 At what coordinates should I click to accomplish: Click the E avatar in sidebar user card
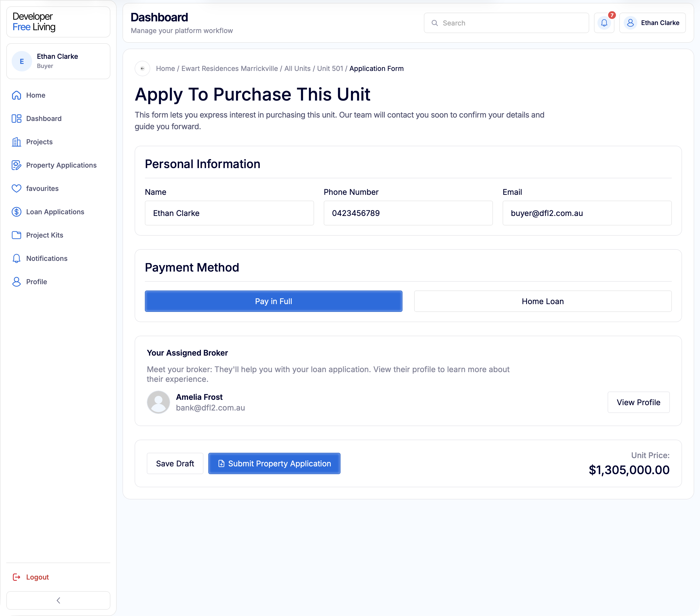pyautogui.click(x=22, y=61)
